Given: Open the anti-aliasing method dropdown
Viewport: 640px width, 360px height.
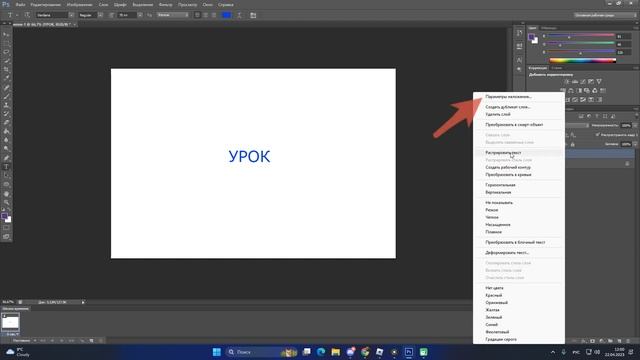Looking at the screenshot, I should (173, 15).
